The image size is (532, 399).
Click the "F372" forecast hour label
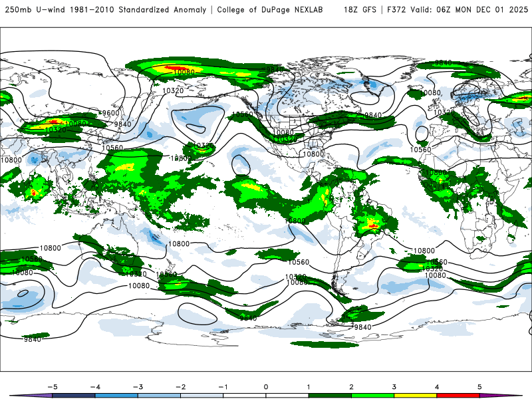[396, 10]
